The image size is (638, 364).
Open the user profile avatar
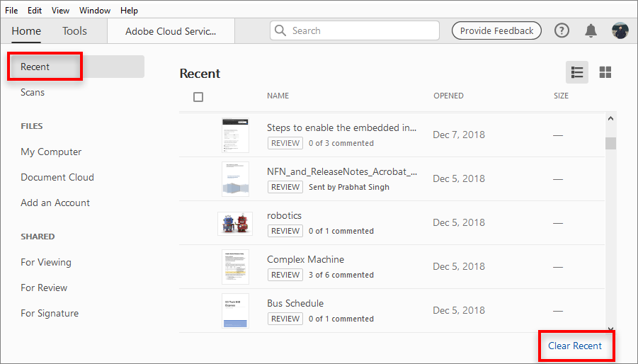coord(620,30)
